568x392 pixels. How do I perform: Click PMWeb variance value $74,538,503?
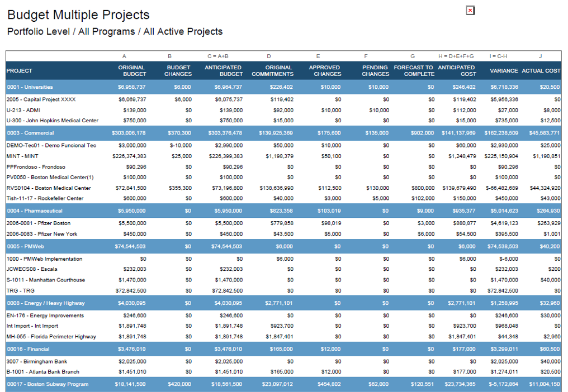pos(503,246)
